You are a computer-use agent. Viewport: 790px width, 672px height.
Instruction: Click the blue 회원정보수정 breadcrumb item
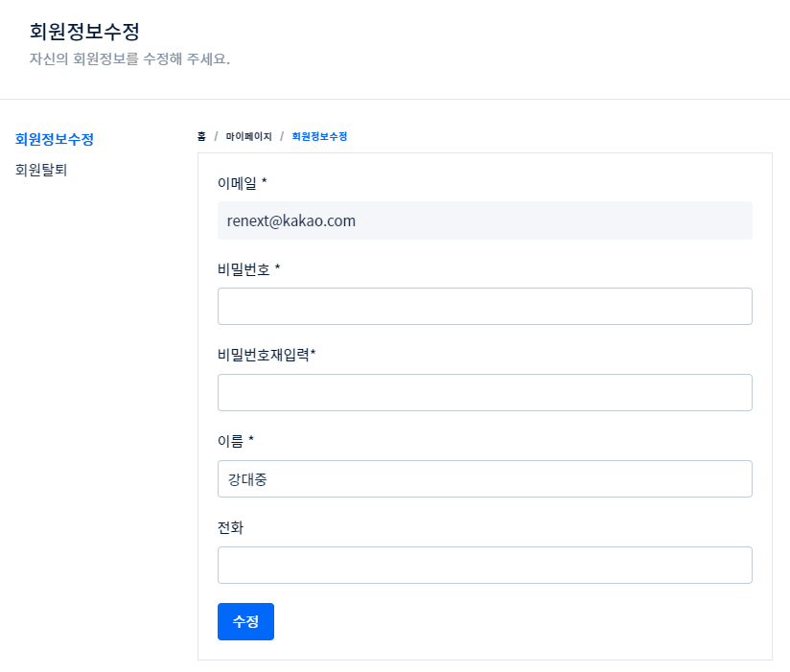click(319, 136)
